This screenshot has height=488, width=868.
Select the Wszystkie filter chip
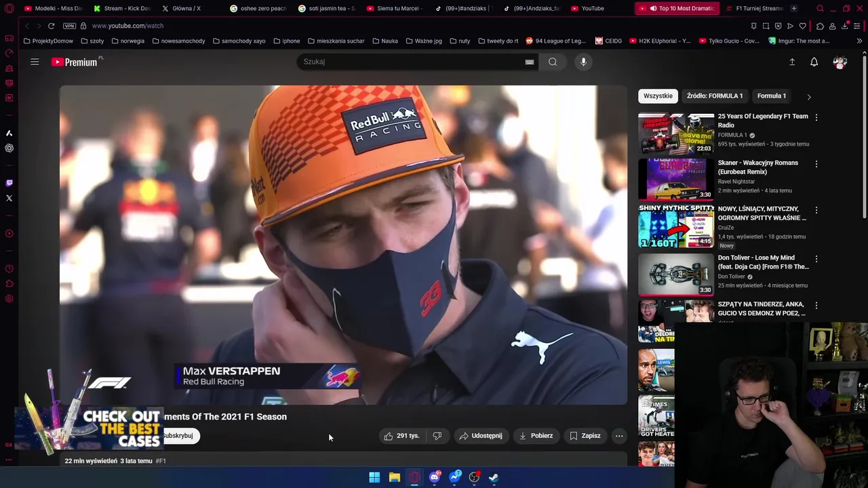pyautogui.click(x=658, y=96)
